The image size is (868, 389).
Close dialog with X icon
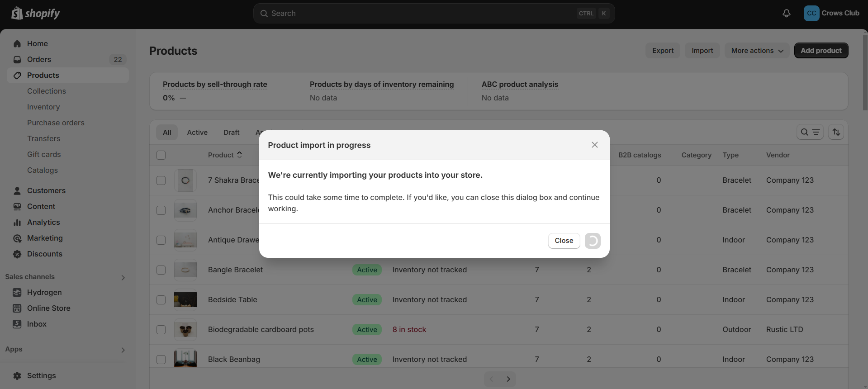pos(594,145)
